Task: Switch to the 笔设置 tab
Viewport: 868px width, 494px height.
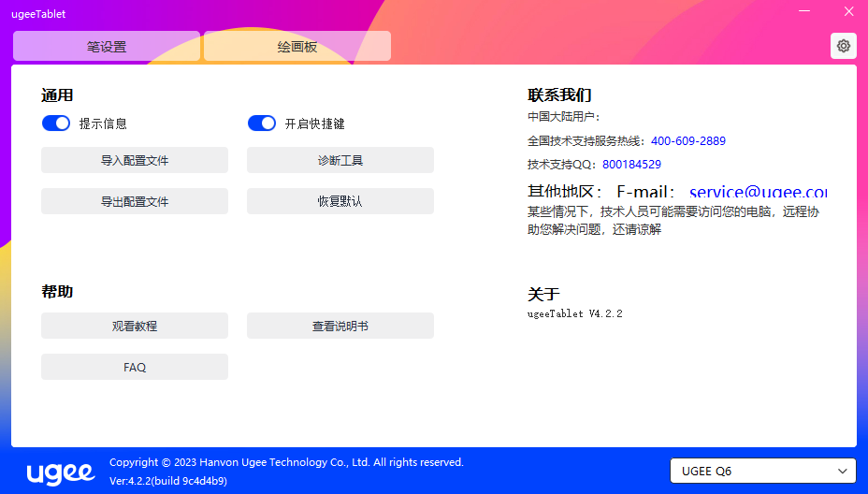Action: [107, 47]
